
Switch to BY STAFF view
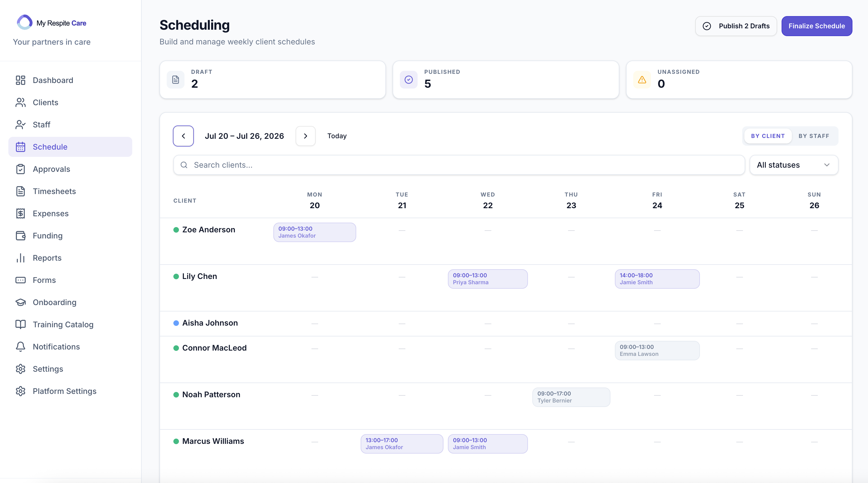click(x=814, y=136)
